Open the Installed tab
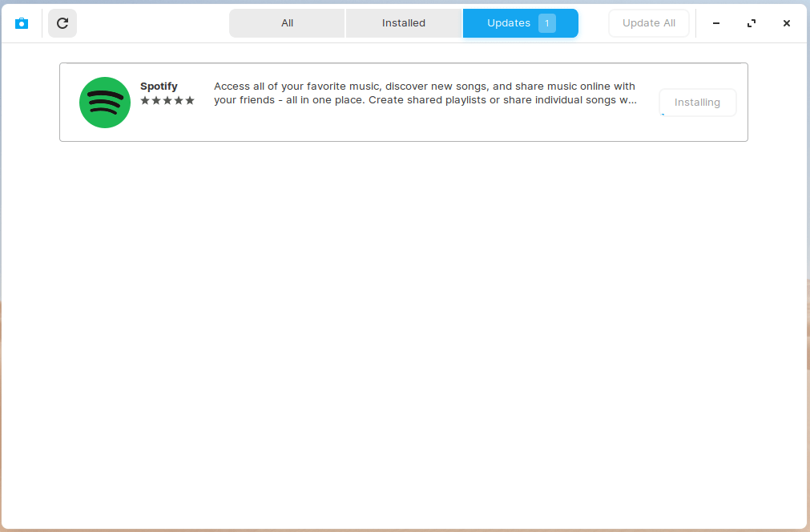810x532 pixels. click(404, 23)
